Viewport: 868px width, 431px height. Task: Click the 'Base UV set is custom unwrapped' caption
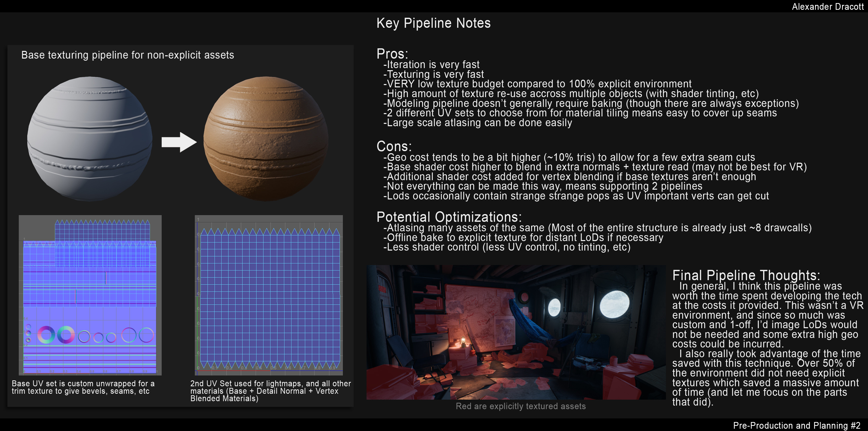tap(83, 387)
